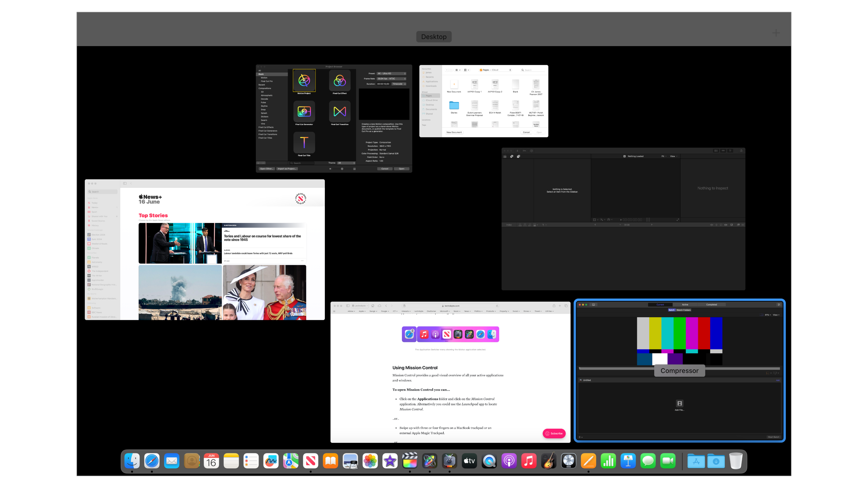This screenshot has width=868, height=488.
Task: Open Final Cut Pro from the Dock
Action: (x=410, y=461)
